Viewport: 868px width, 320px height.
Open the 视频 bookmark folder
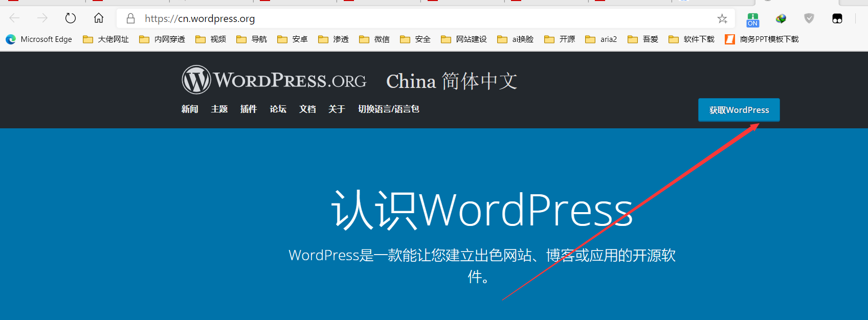click(x=211, y=39)
